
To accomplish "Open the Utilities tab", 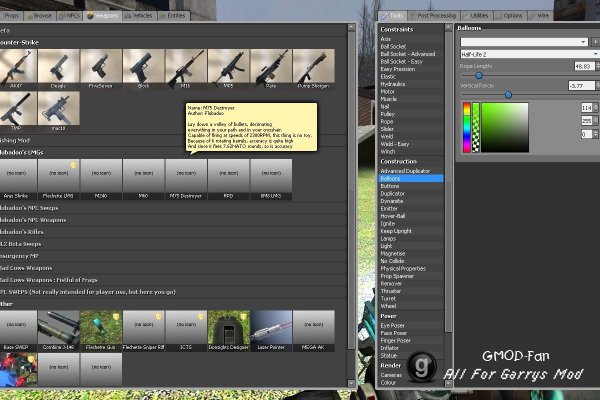I will tap(476, 16).
